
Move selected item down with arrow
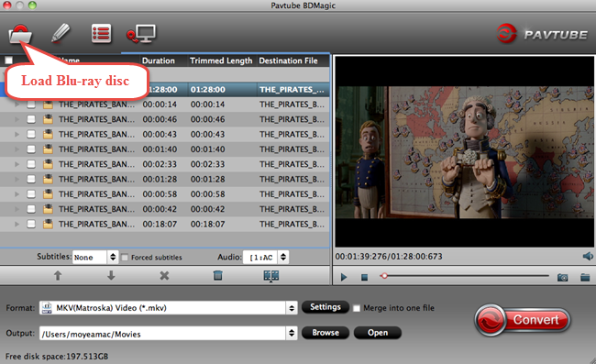pyautogui.click(x=111, y=275)
